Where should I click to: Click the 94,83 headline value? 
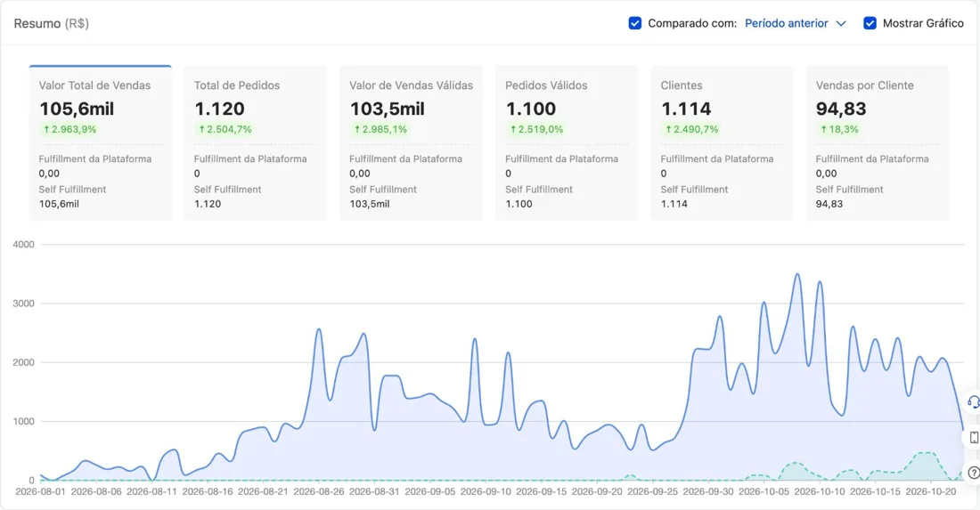pos(841,109)
